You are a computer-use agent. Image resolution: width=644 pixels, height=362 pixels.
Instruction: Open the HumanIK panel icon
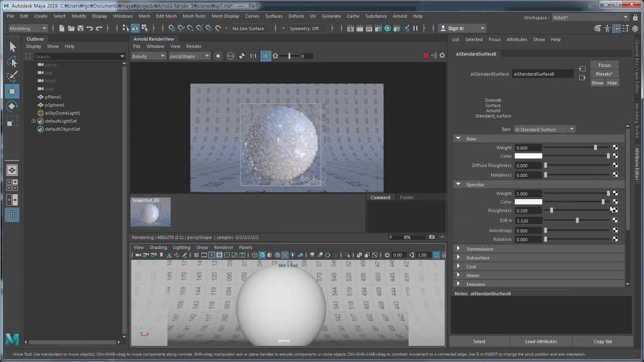pos(607,29)
